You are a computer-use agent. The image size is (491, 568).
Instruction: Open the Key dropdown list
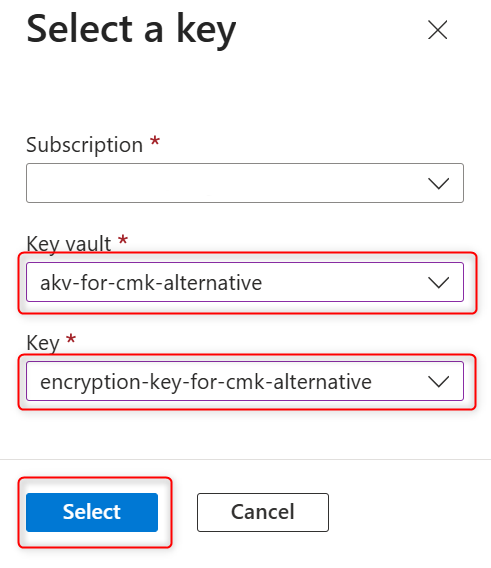coord(245,381)
